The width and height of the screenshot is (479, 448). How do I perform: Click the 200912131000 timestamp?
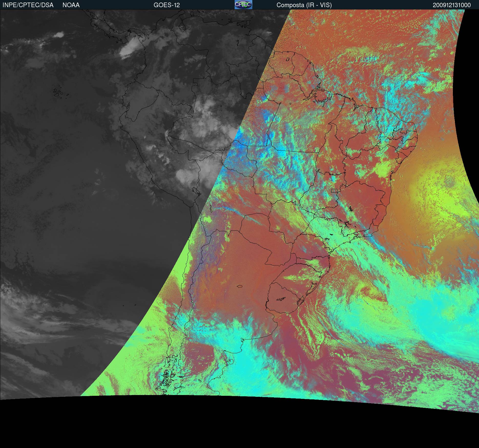452,5
